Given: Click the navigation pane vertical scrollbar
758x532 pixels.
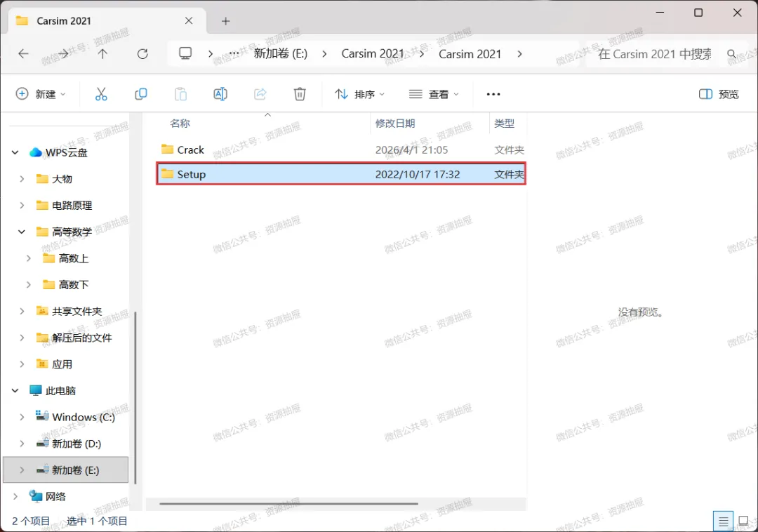Looking at the screenshot, I should 135,397.
